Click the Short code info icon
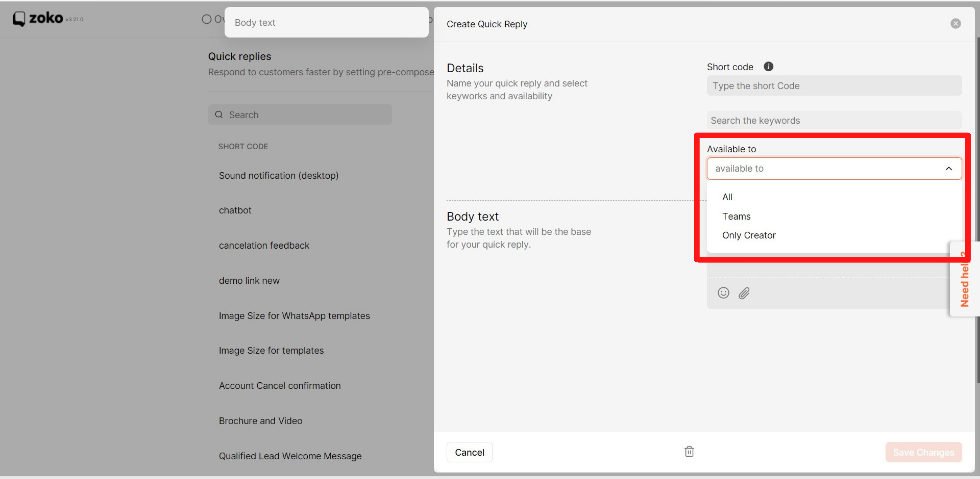This screenshot has width=980, height=479. tap(768, 67)
